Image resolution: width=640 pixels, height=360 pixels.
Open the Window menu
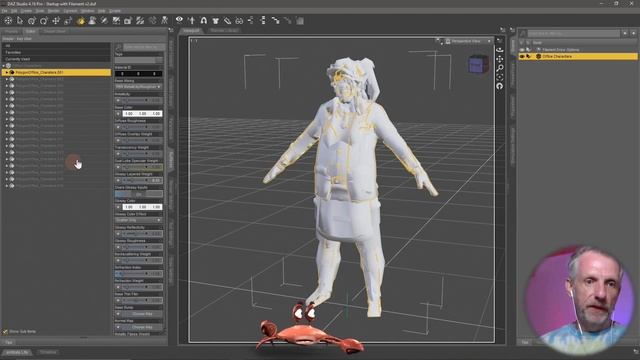[87, 11]
